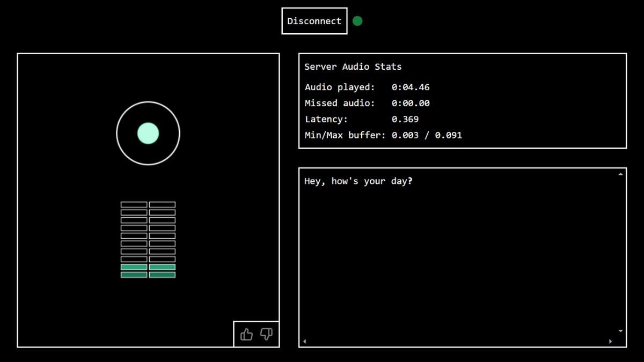Click the transcript scroll right arrow
Screen dimensions: 644x362
click(x=610, y=341)
